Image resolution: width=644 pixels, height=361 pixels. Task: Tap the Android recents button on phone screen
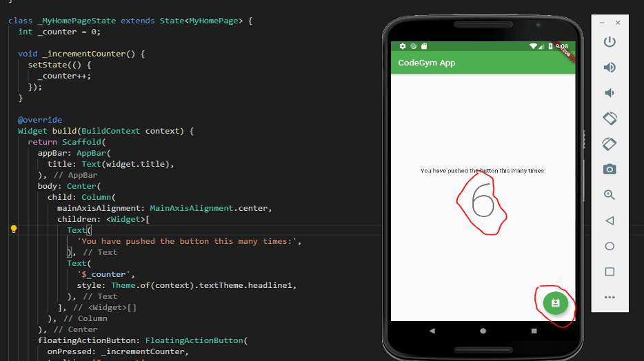point(534,331)
